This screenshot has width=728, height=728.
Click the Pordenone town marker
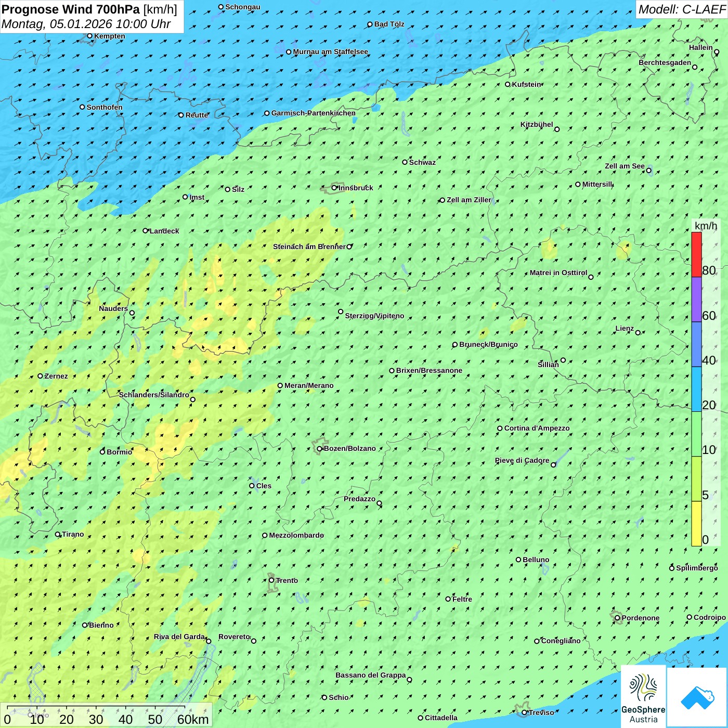[617, 618]
